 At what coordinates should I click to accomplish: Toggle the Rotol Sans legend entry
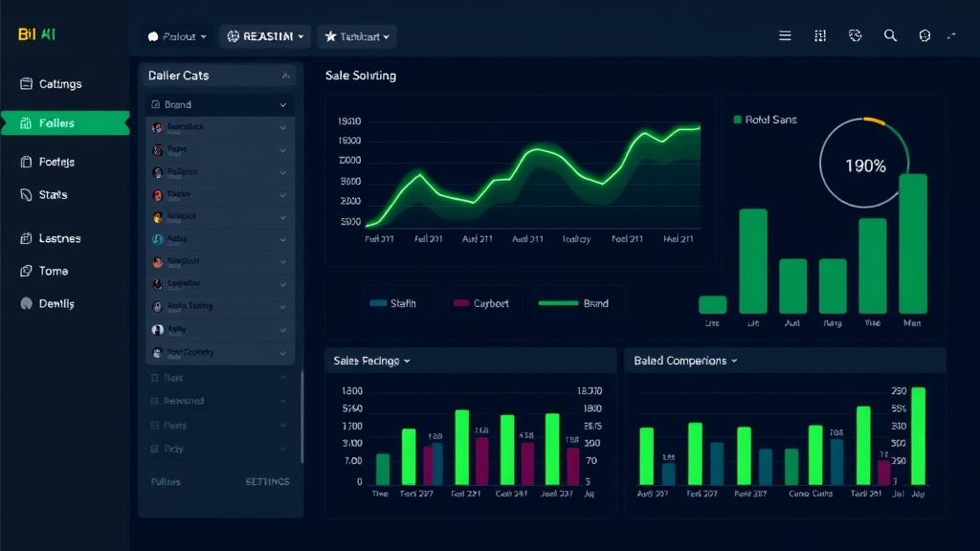click(765, 120)
